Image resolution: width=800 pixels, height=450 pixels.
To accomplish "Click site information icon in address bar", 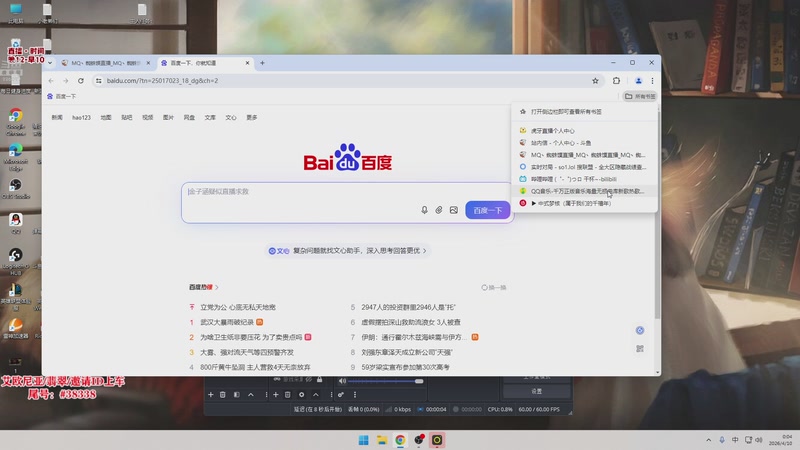I will coord(98,81).
